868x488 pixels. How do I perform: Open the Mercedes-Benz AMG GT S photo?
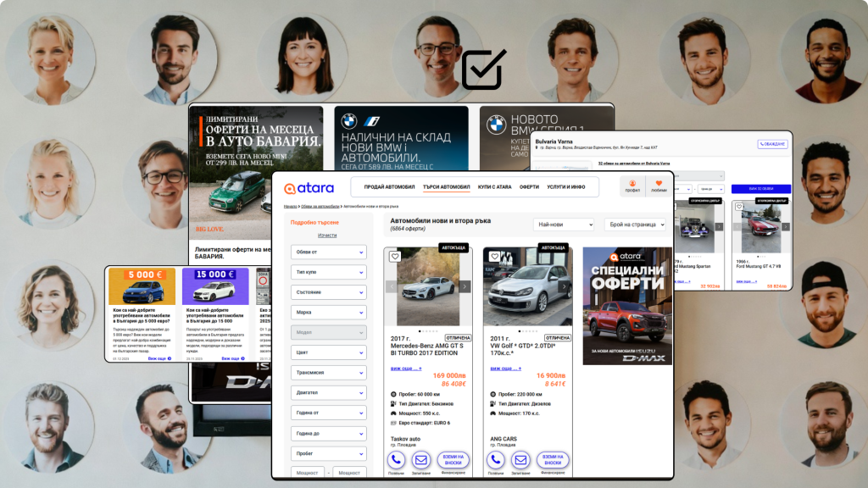click(x=428, y=288)
